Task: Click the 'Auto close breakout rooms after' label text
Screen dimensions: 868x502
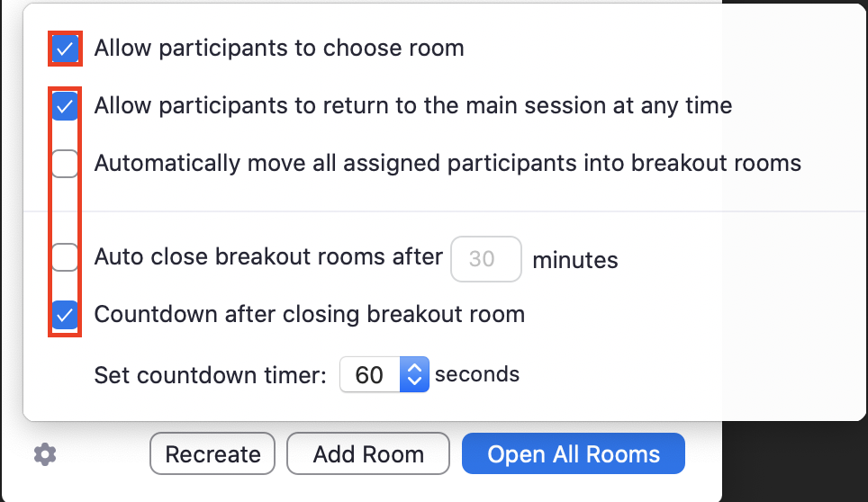Action: coord(268,257)
